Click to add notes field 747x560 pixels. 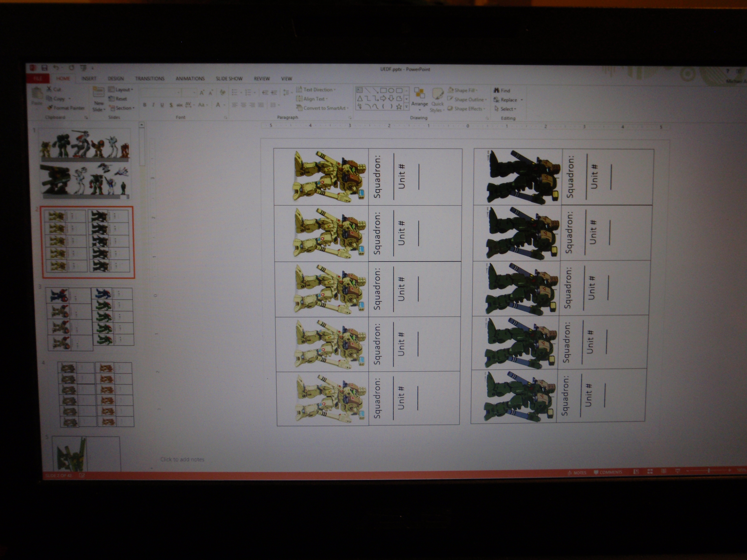182,459
